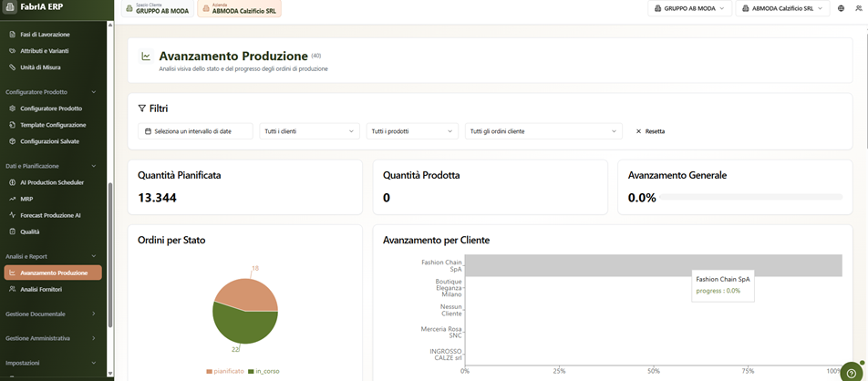Click the Unità di Misura ruler icon
The image size is (868, 381).
click(x=12, y=67)
